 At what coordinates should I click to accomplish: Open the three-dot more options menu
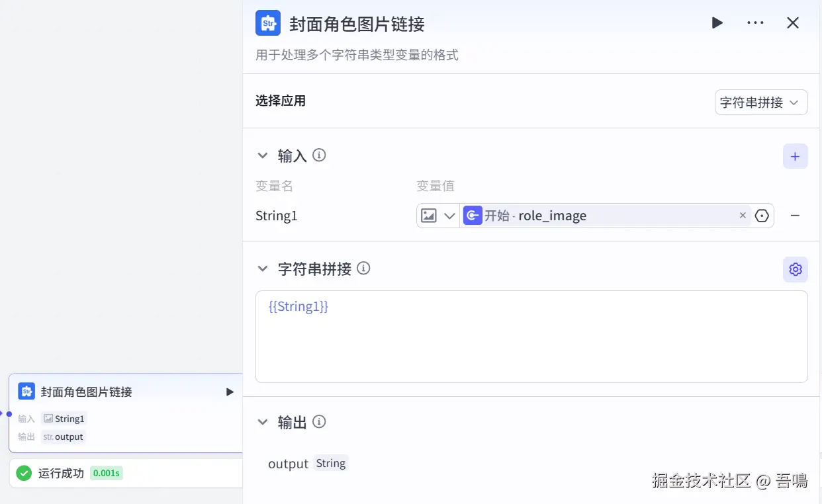[755, 23]
